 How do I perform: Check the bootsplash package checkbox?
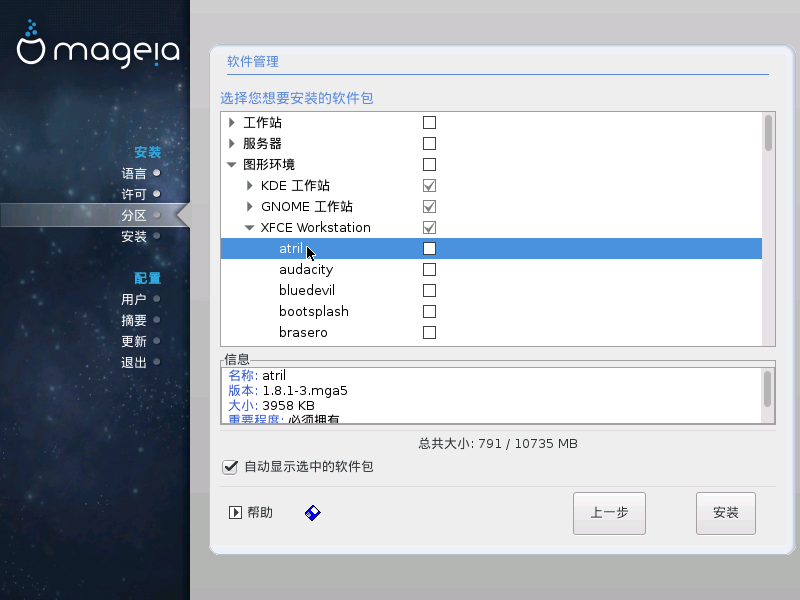point(430,311)
